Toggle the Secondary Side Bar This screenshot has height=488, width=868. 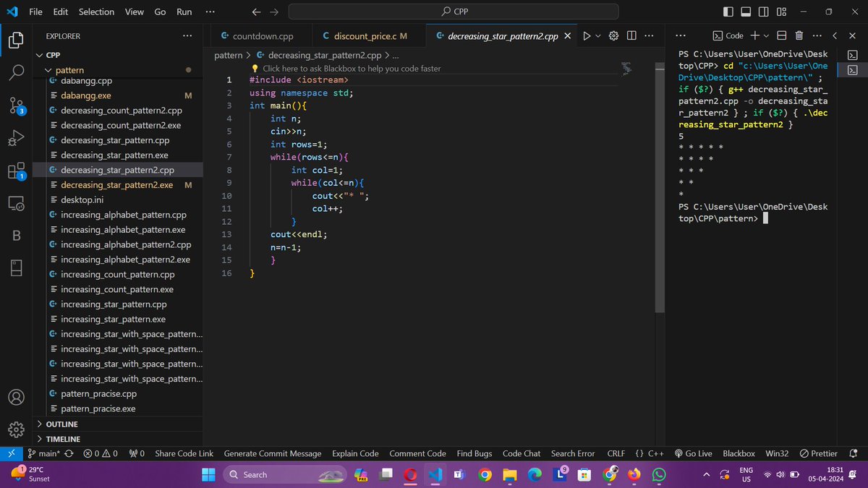(x=763, y=11)
